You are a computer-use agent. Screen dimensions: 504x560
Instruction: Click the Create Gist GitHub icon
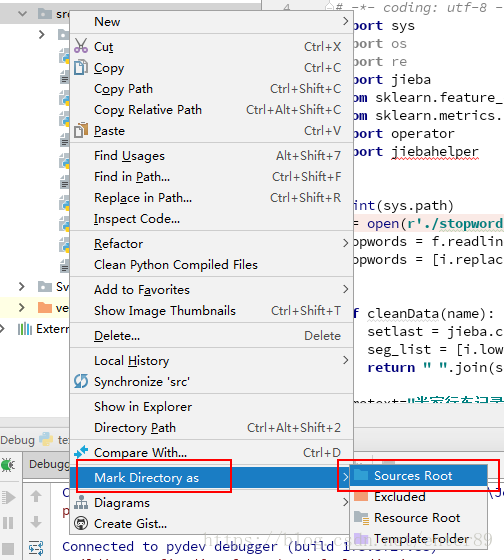point(81,523)
